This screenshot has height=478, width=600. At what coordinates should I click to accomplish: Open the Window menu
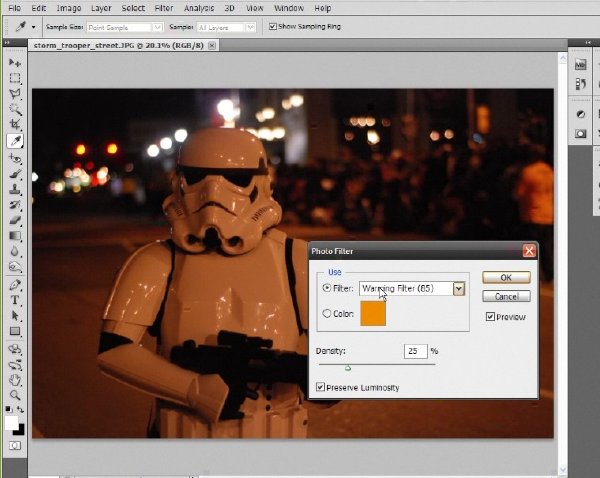(289, 8)
